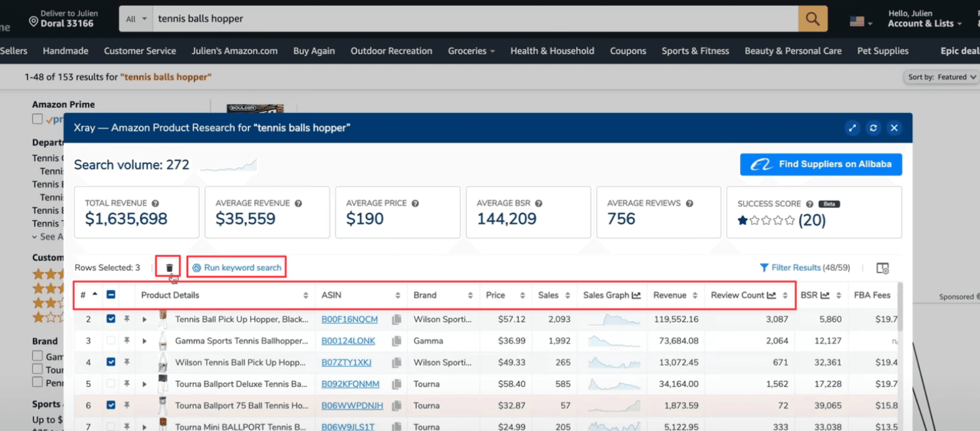Screen dimensions: 980x431
Task: Open sales graph for Gamma row 3
Action: pyautogui.click(x=614, y=341)
